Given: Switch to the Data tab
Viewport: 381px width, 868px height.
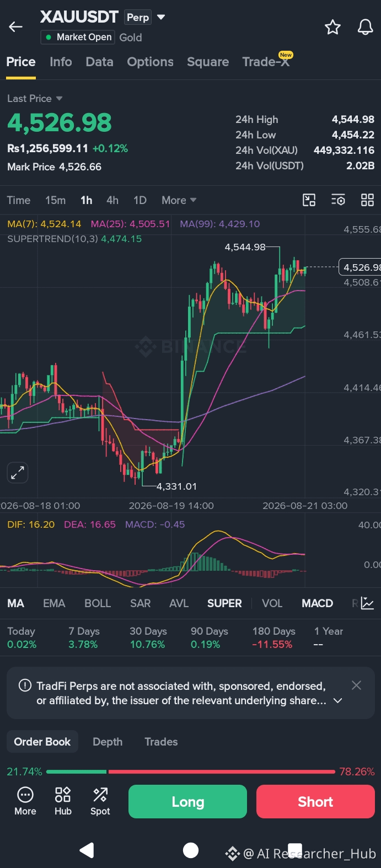Looking at the screenshot, I should pyautogui.click(x=100, y=62).
